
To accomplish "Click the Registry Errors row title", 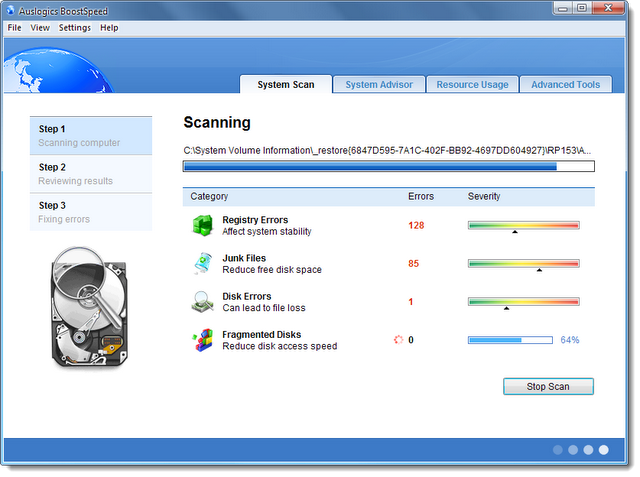I will coord(255,220).
